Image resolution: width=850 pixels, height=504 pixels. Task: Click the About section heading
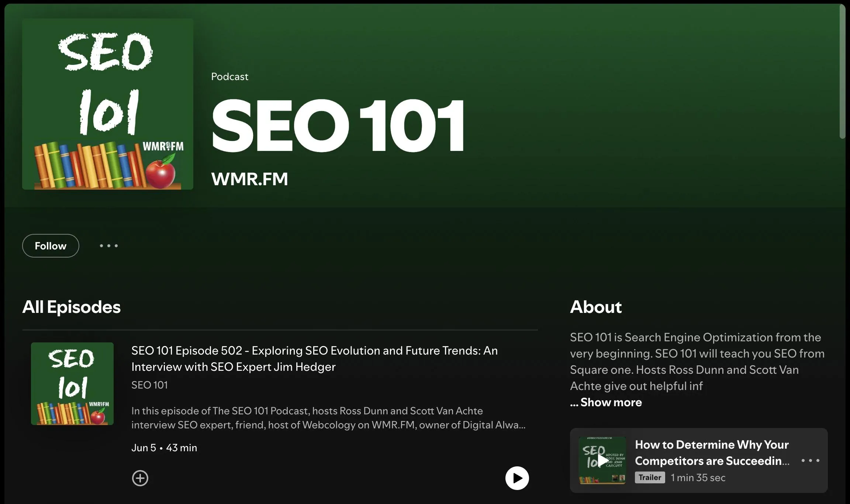point(596,307)
